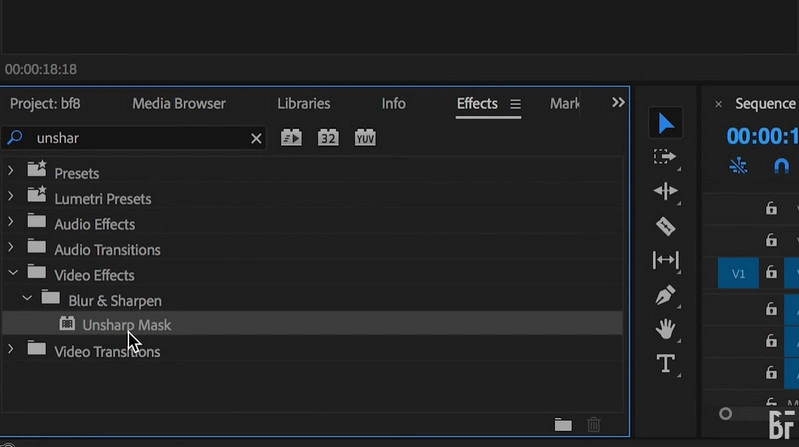Expand the Lumetri Presets folder
Image resolution: width=799 pixels, height=447 pixels.
tap(11, 199)
